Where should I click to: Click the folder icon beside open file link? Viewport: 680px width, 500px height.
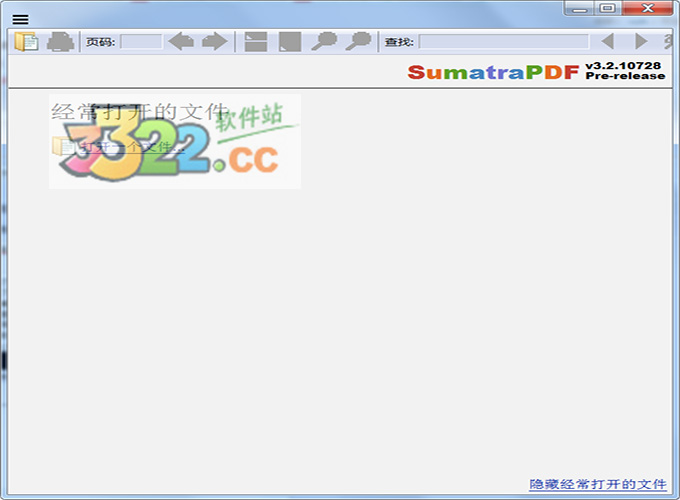[64, 146]
